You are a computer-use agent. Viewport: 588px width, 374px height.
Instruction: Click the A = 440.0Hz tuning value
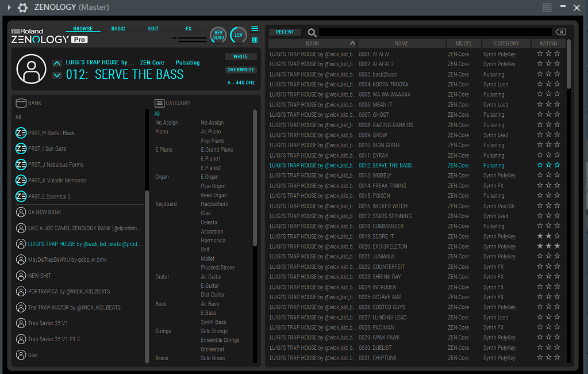241,83
